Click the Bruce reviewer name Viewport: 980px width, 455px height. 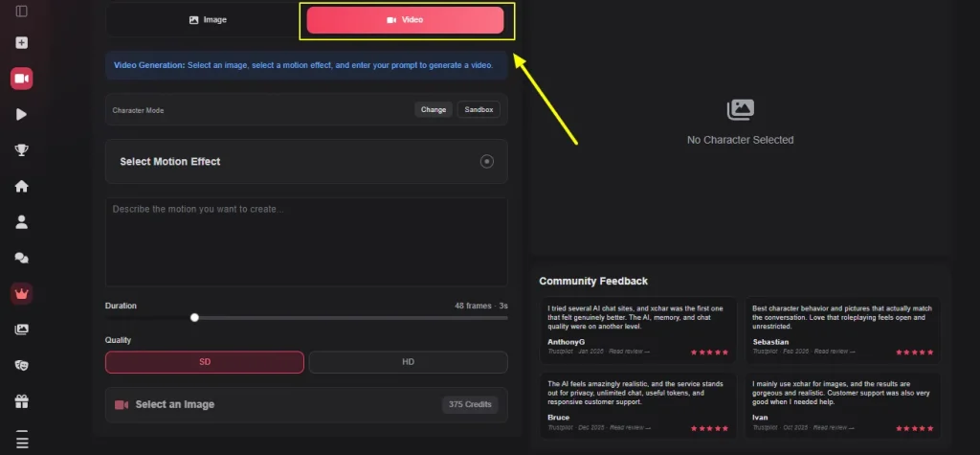[558, 418]
